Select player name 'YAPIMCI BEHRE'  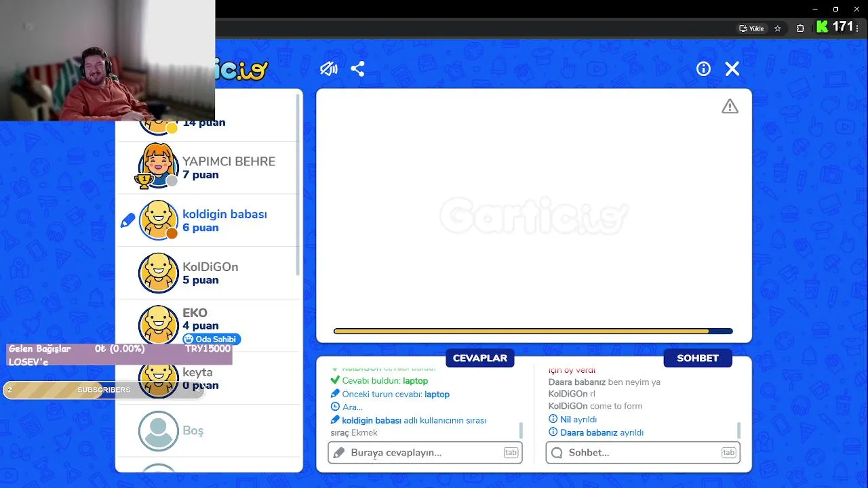pyautogui.click(x=229, y=161)
